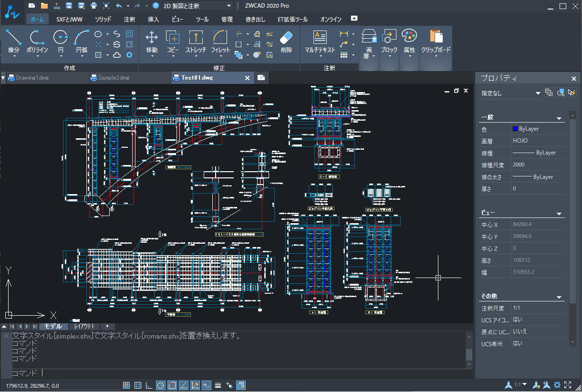Viewport: 582px width, 392px height.
Task: Click the Erase (削除) eraser tool
Action: pos(286,41)
